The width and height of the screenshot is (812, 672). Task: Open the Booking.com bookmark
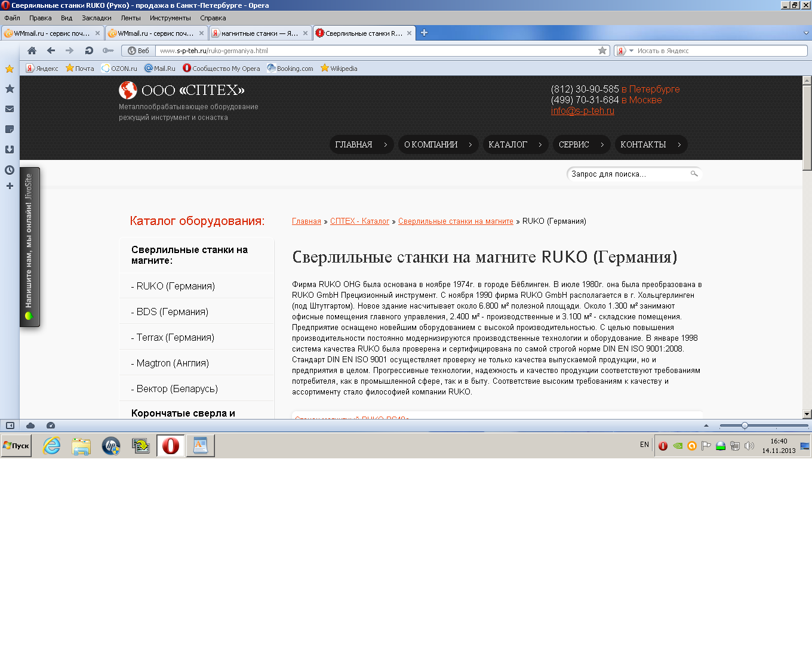point(290,69)
